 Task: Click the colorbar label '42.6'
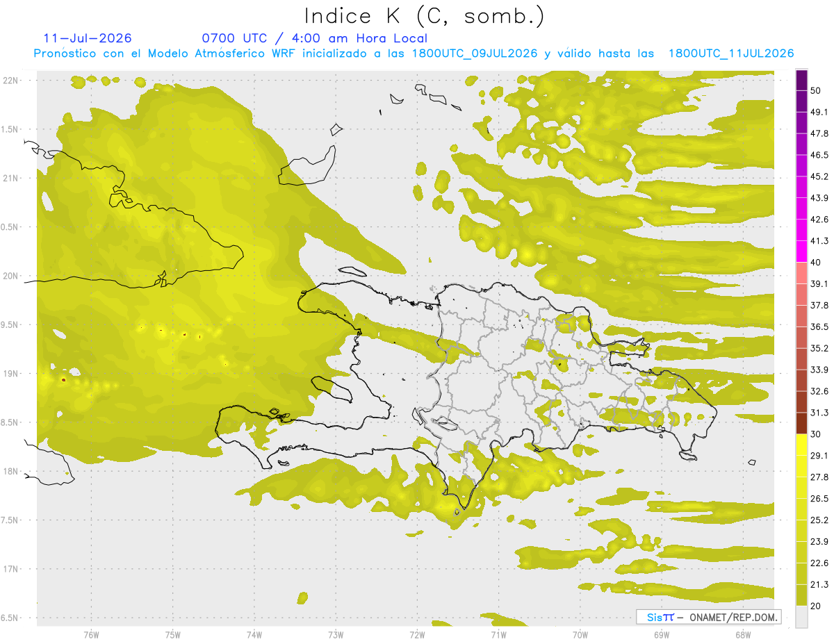pyautogui.click(x=819, y=220)
